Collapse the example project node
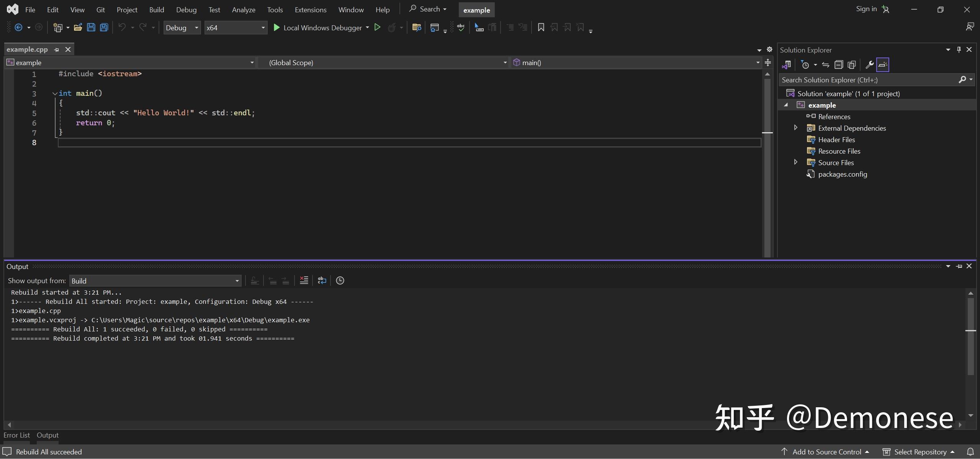 click(x=785, y=105)
